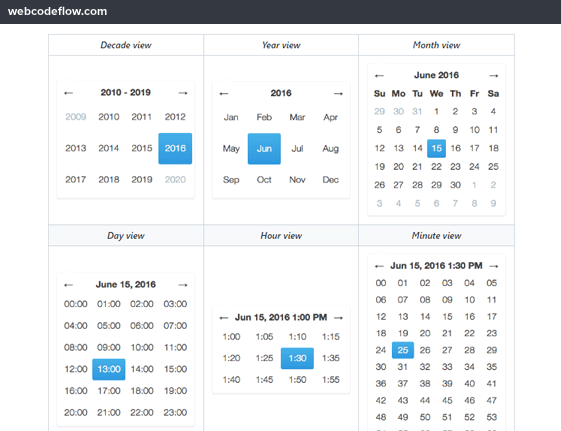561x431 pixels.
Task: Select year 2016 in Decade view
Action: pos(175,148)
